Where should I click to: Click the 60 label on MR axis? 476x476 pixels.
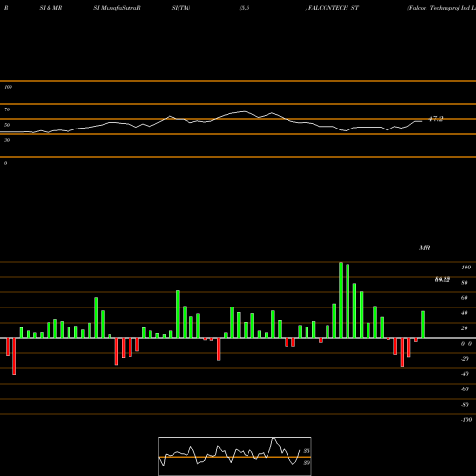coord(465,298)
